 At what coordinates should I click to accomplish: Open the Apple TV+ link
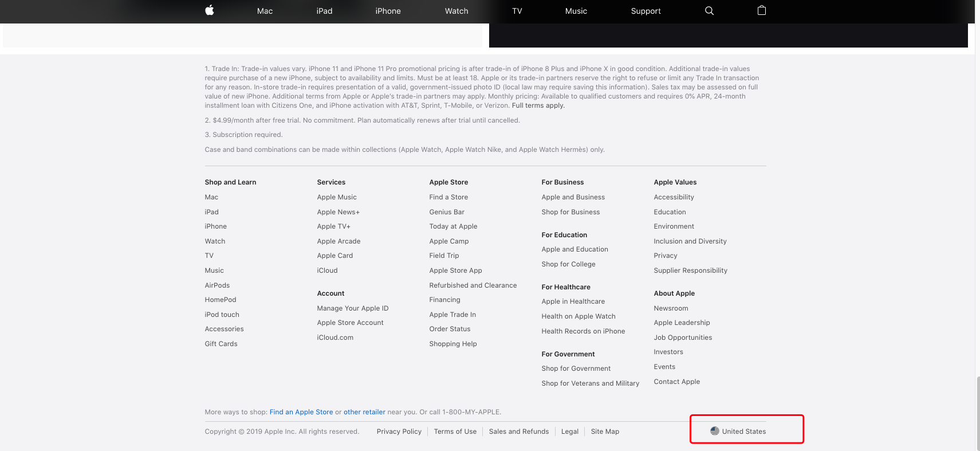click(334, 226)
